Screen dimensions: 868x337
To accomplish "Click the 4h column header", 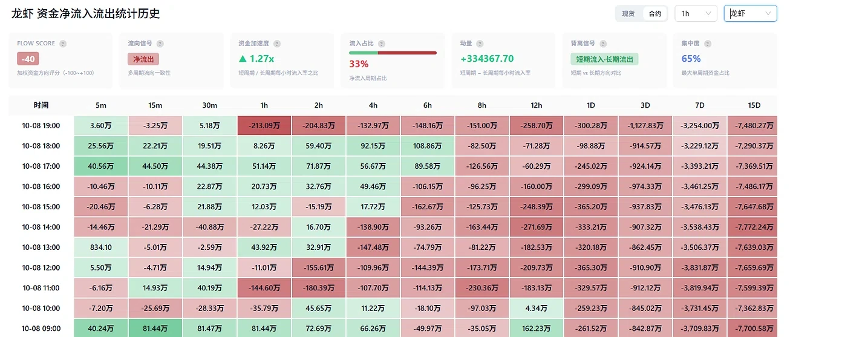I will tap(373, 105).
